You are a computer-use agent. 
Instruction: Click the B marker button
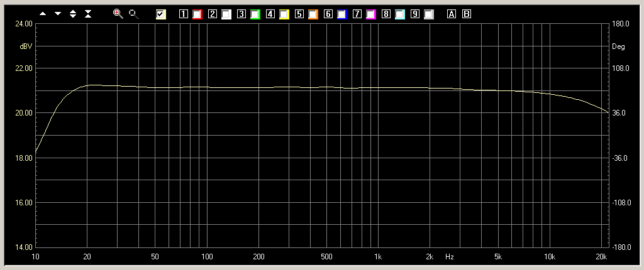tap(467, 14)
